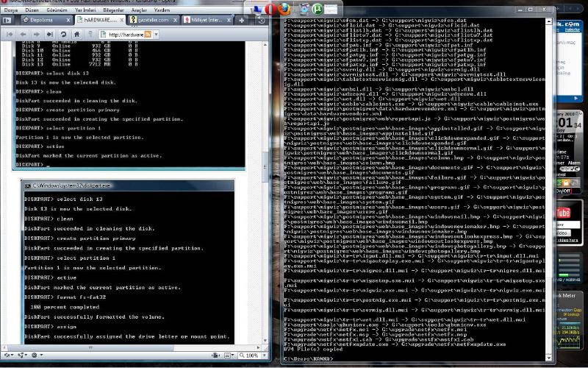Click the RSS feed icon in address bar
Viewport: 588px width, 368px height.
tap(148, 35)
